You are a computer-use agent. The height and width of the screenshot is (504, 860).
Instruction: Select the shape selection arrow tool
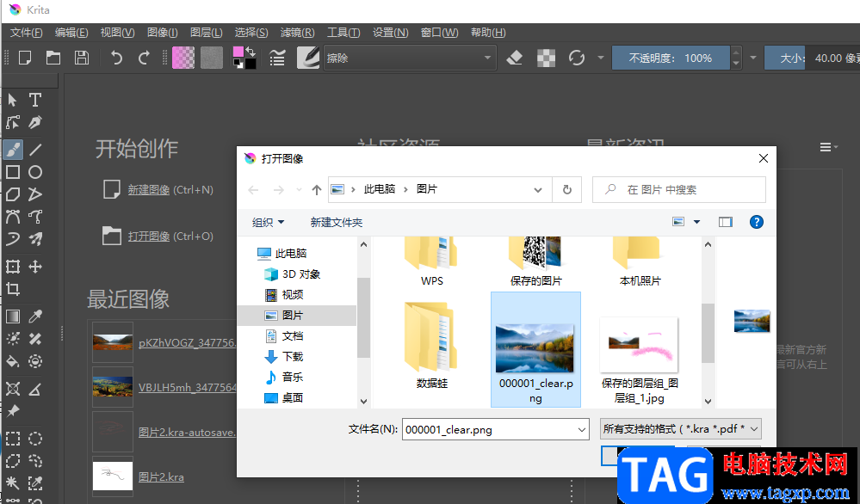point(13,100)
